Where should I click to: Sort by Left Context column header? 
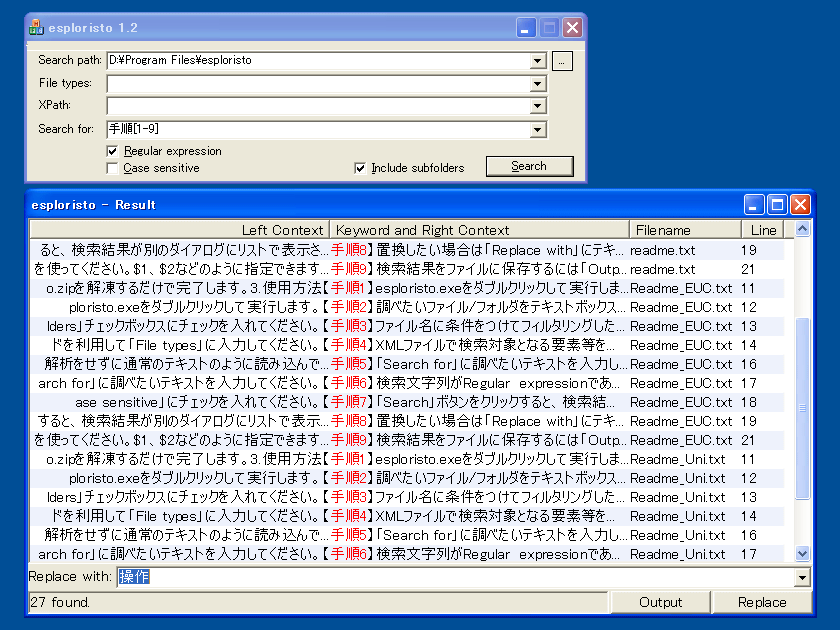coord(179,230)
